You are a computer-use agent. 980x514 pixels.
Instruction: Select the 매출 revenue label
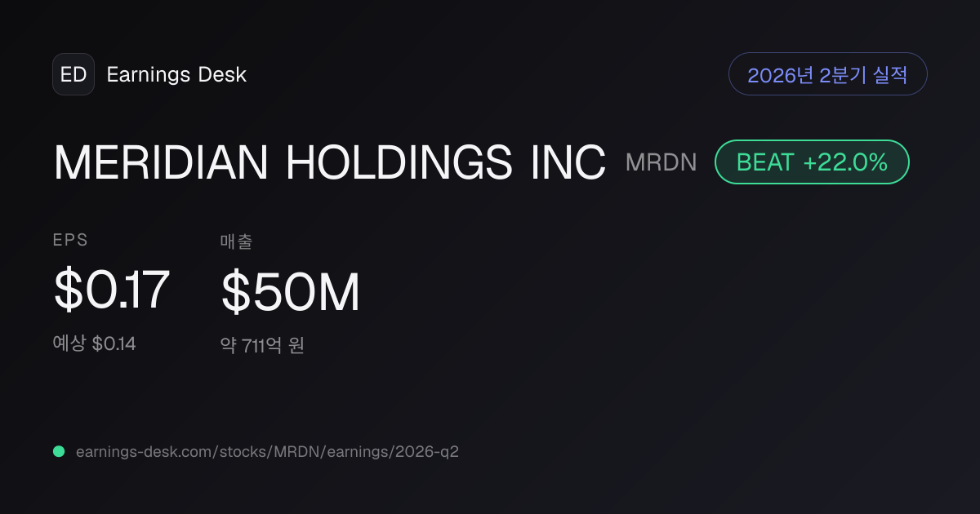237,241
